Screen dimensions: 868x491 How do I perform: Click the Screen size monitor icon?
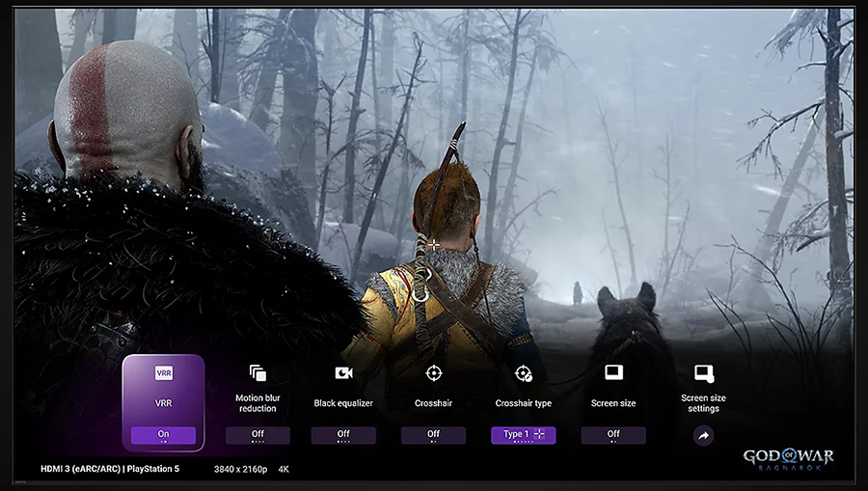coord(613,372)
